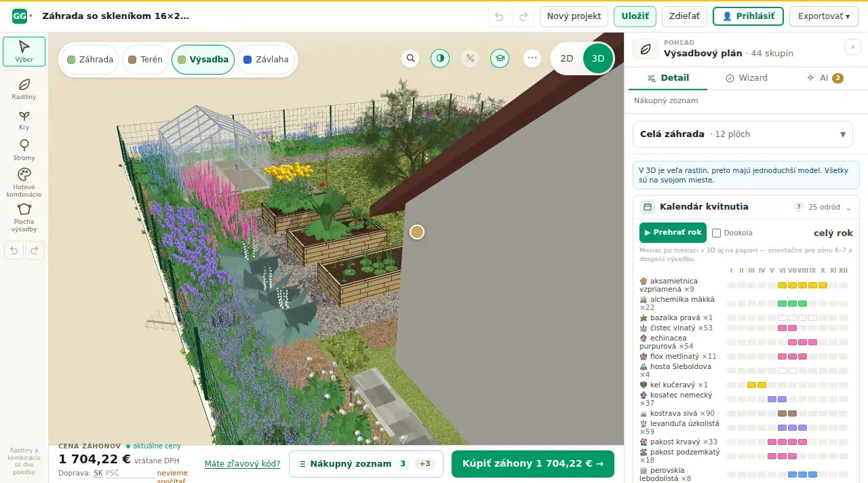Select the bazalka pravá ×1 row
The width and height of the screenshot is (868, 483).
coord(744,317)
